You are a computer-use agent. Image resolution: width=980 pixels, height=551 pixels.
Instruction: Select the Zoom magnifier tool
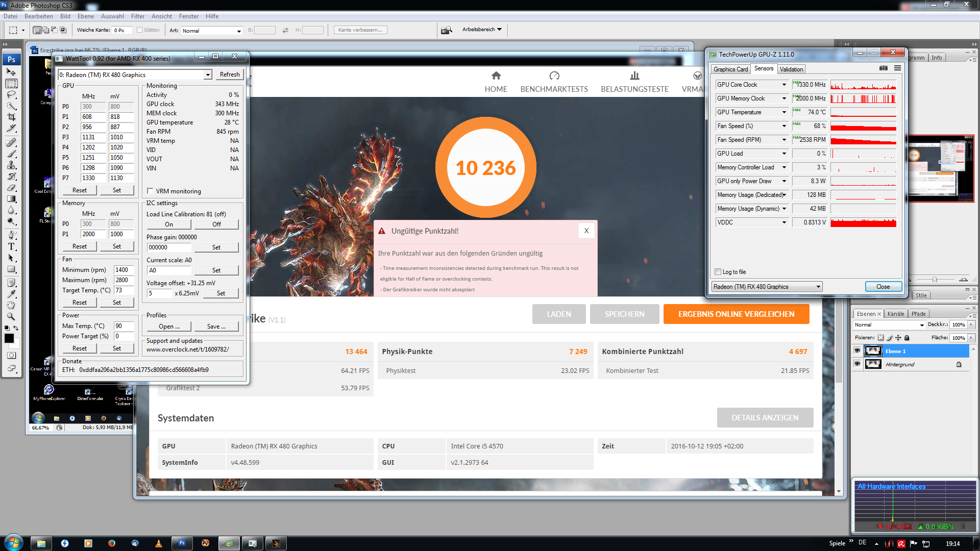pos(11,316)
